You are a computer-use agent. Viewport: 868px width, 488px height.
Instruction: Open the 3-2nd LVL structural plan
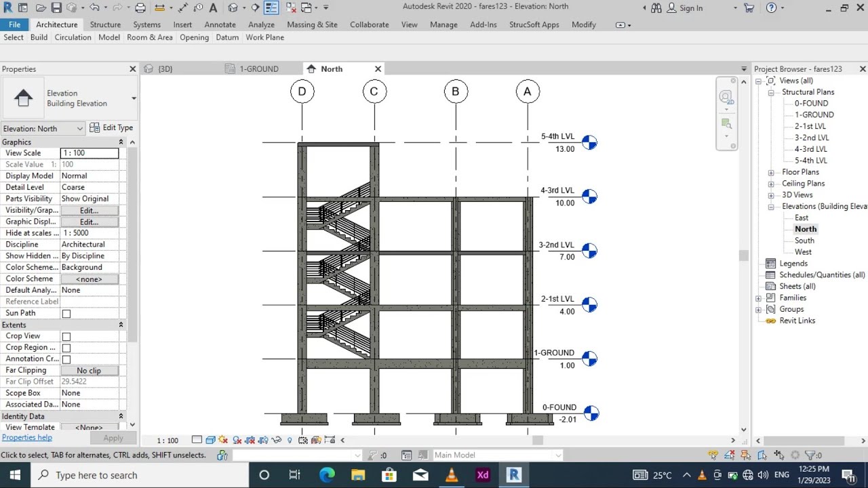(x=812, y=138)
